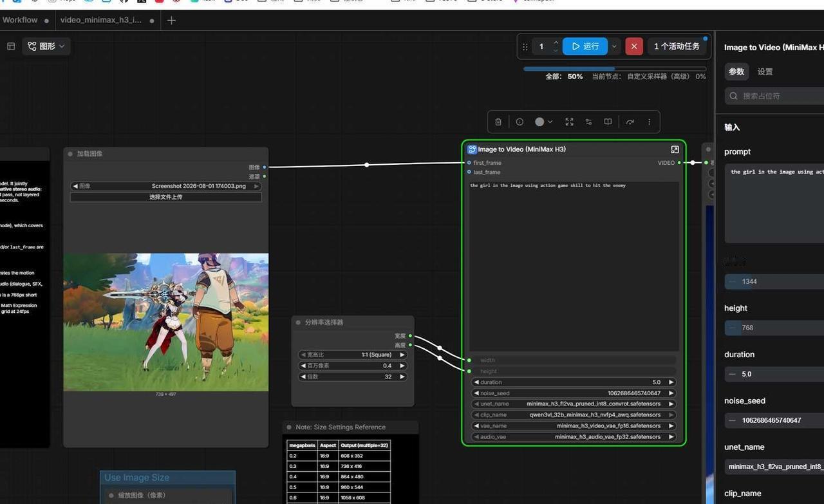Image resolution: width=824 pixels, height=504 pixels.
Task: Select previous image with the left arrow beside 图像
Action: coord(75,186)
